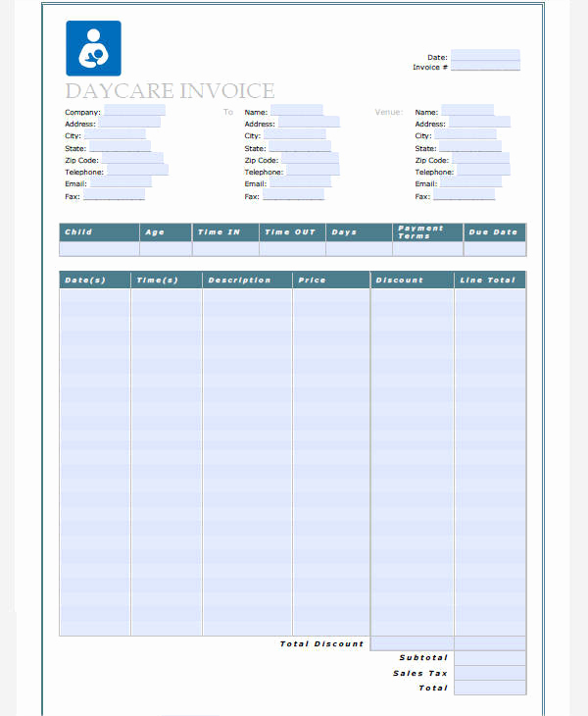The image size is (588, 716).
Task: Click the Description column header
Action: [247, 280]
